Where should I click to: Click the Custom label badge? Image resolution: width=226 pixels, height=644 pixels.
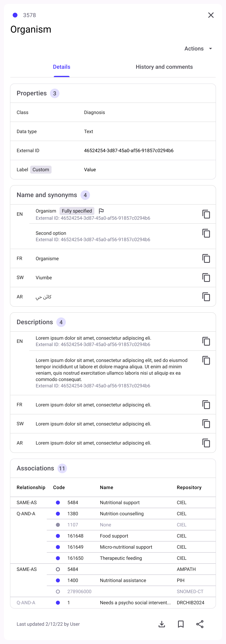(41, 170)
